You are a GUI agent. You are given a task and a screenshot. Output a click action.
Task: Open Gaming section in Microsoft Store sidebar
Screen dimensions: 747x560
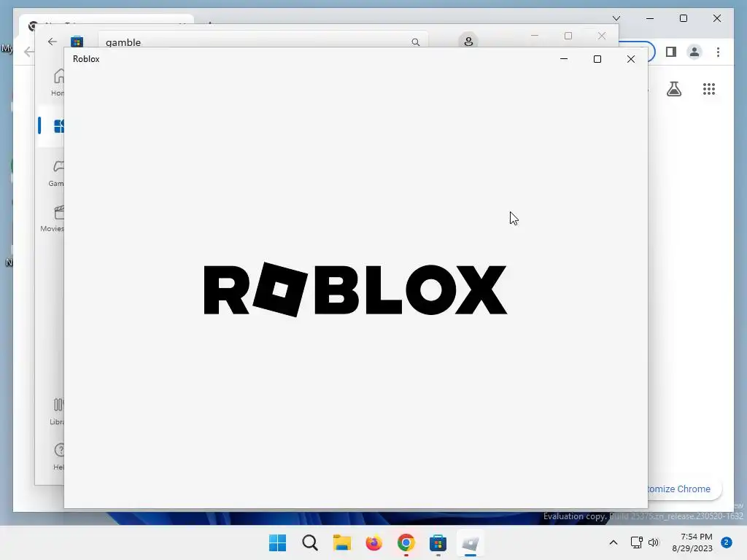(58, 173)
